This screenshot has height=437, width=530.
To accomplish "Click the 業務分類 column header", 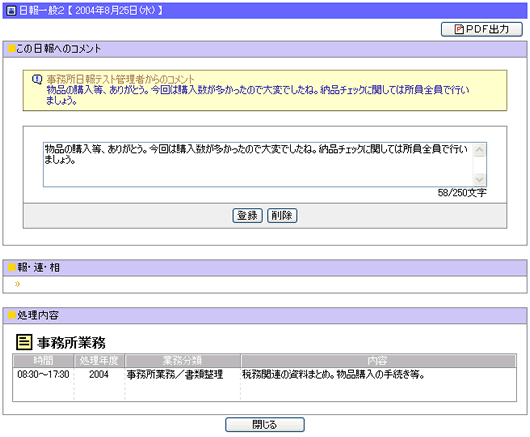I will [x=183, y=361].
